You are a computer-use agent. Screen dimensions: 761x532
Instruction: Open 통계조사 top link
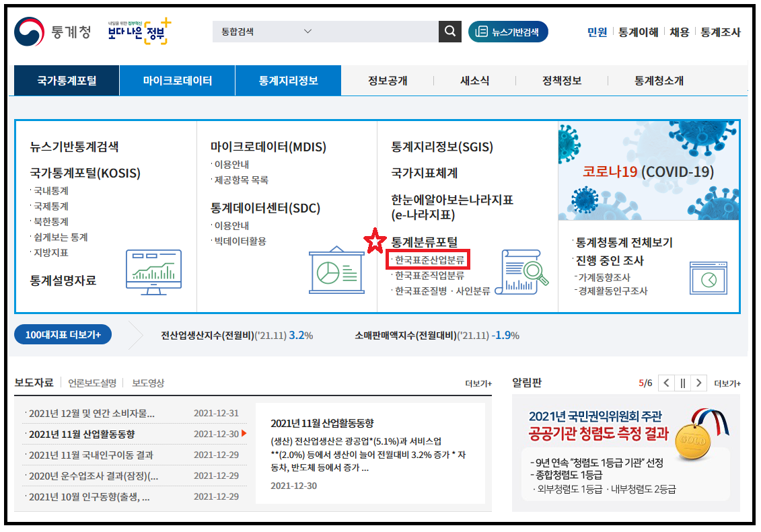point(721,32)
